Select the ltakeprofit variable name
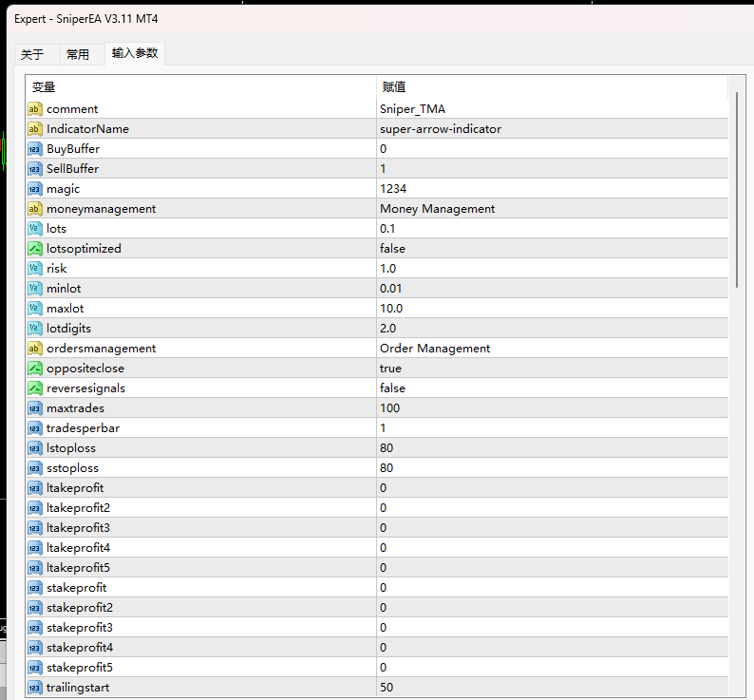 coord(75,488)
